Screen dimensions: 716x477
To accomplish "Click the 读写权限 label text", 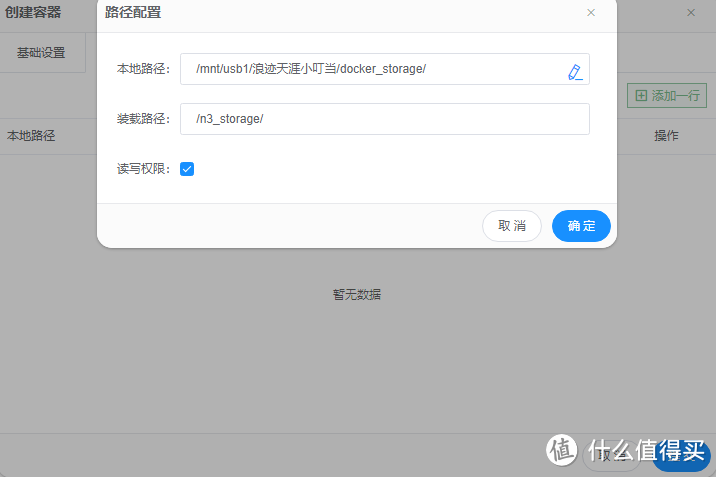I will click(x=144, y=169).
